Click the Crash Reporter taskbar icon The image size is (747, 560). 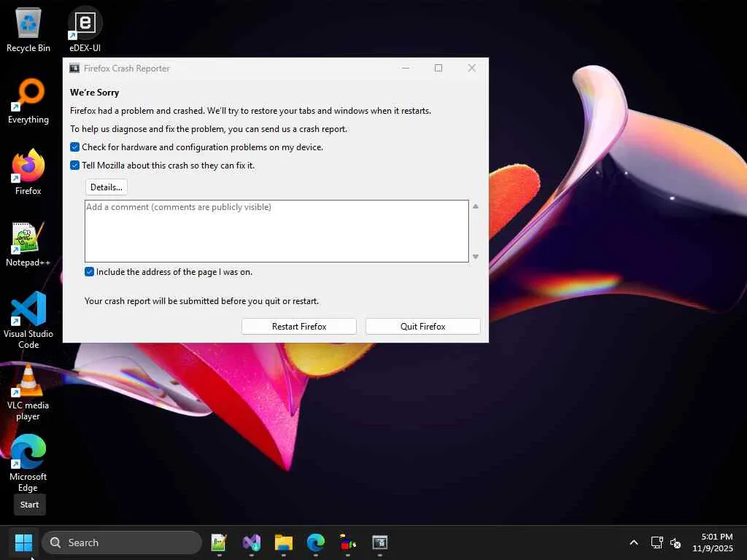tap(379, 542)
